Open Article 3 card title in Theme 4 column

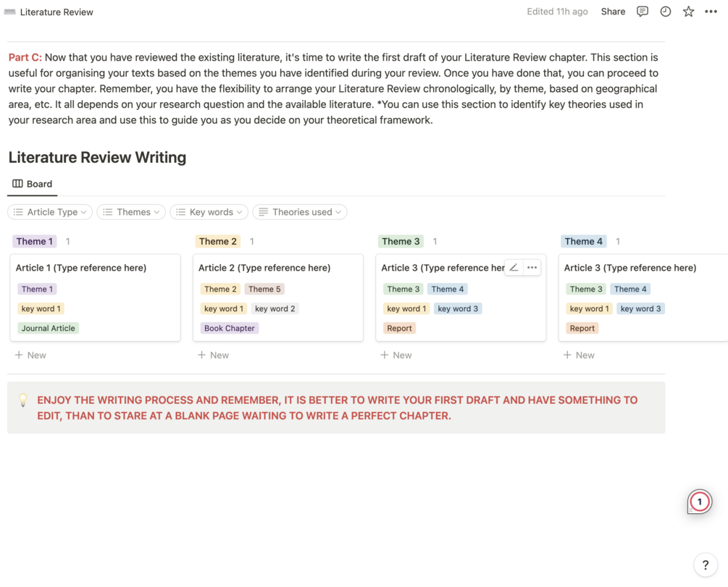pos(630,268)
